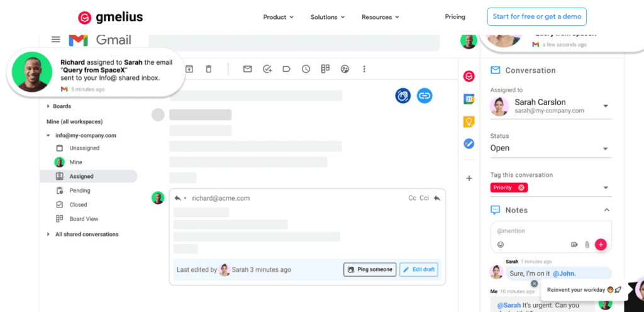Click the @John. mention in Sarah's note

coord(565,274)
